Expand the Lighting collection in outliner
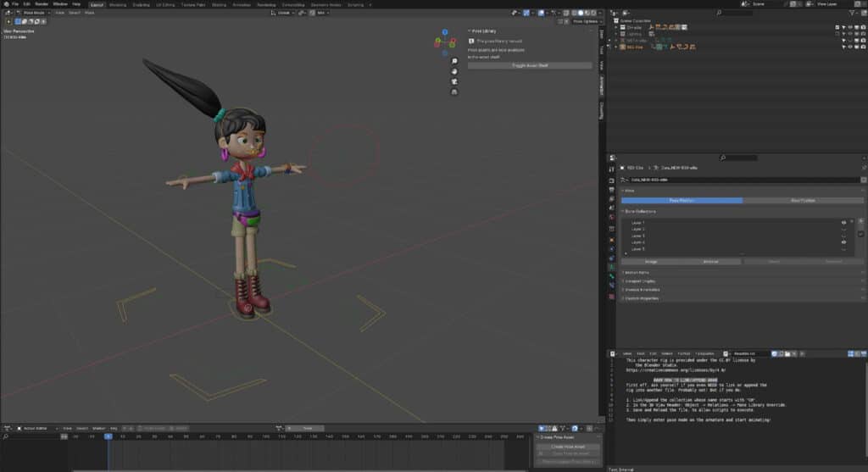 pos(616,34)
